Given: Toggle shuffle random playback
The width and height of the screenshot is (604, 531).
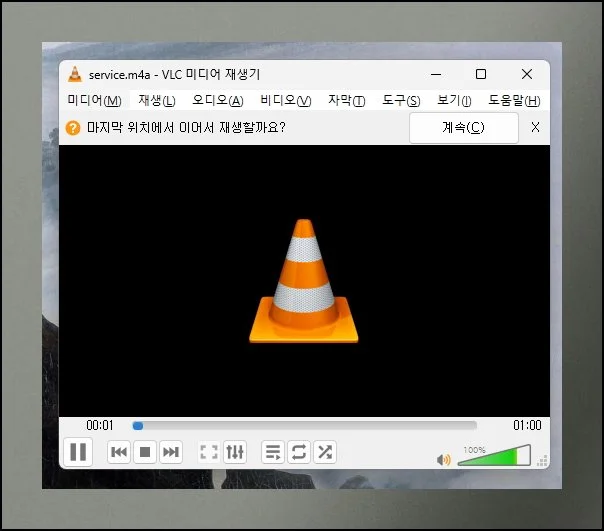Looking at the screenshot, I should (x=325, y=453).
